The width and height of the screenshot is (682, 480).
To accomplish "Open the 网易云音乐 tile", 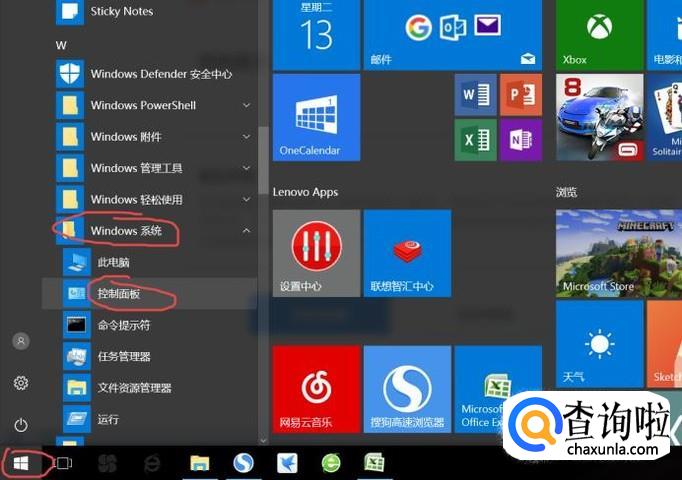I will tap(317, 389).
